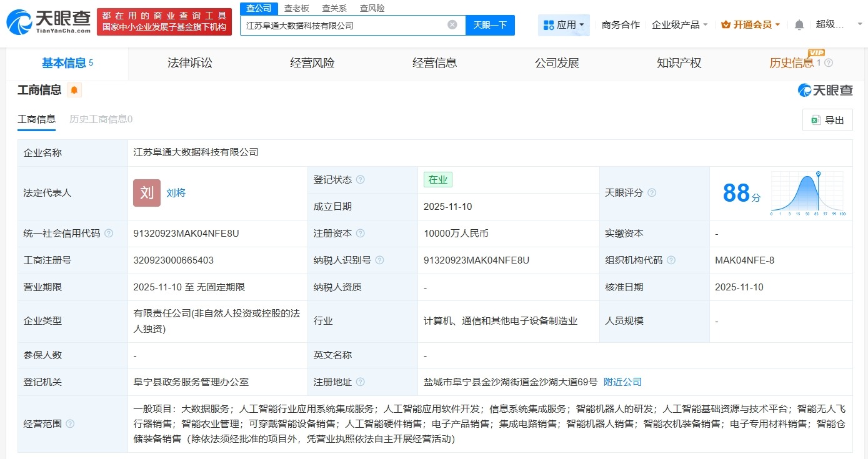Viewport: 868px width, 459px height.
Task: Open the notification bell icon
Action: 799,24
